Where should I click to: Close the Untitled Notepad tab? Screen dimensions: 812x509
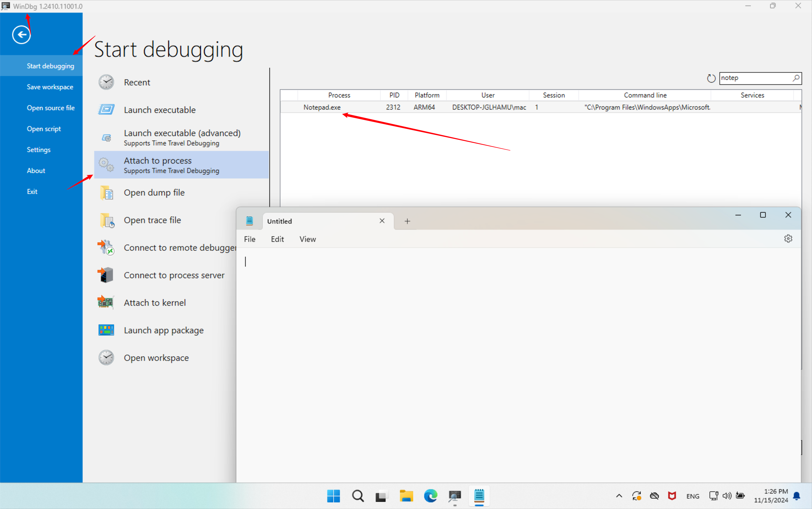[382, 221]
